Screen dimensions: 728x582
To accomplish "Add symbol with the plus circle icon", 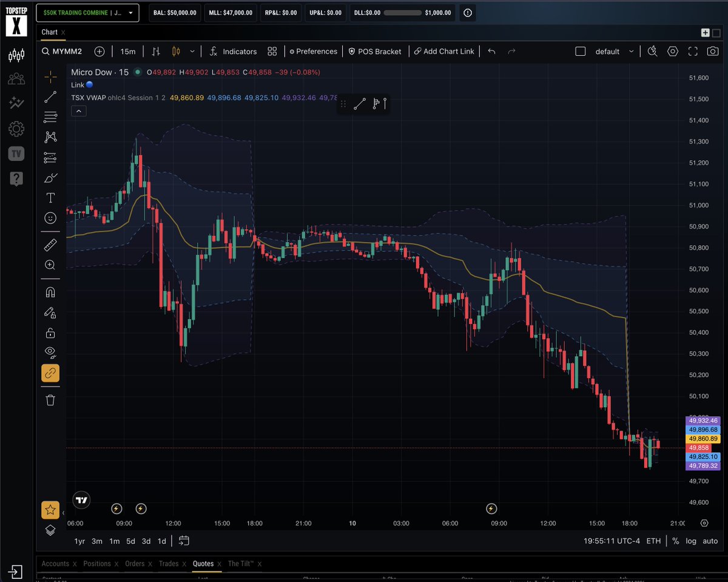I will 99,52.
